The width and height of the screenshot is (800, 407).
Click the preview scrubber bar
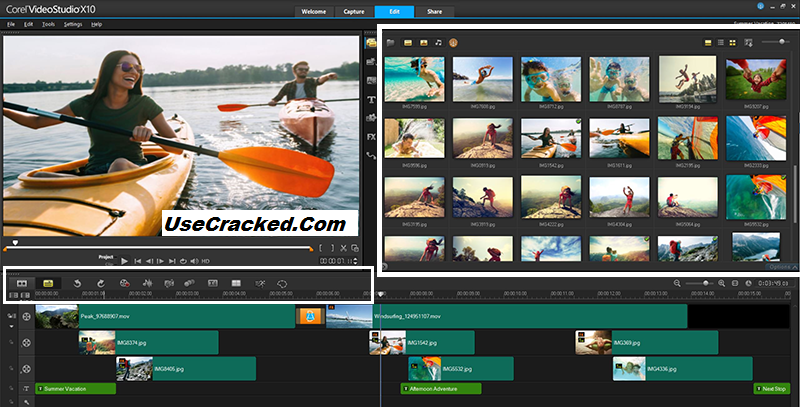tap(158, 249)
